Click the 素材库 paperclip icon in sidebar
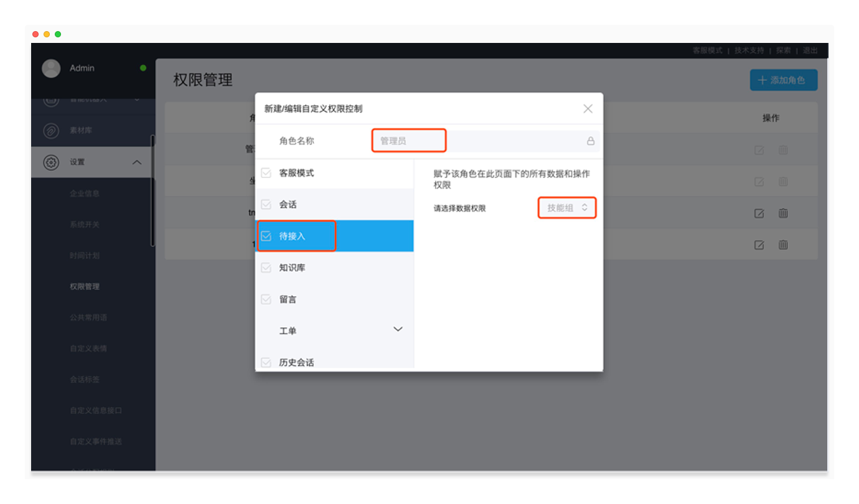The height and width of the screenshot is (504, 859). 50,131
